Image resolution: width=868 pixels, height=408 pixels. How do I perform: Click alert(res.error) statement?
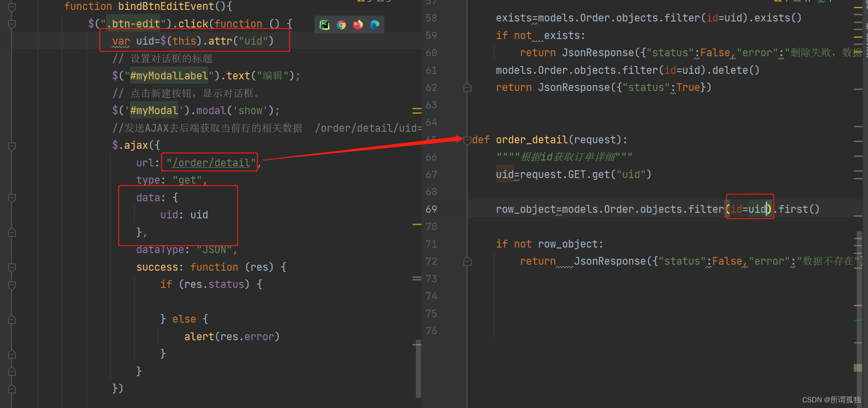232,337
